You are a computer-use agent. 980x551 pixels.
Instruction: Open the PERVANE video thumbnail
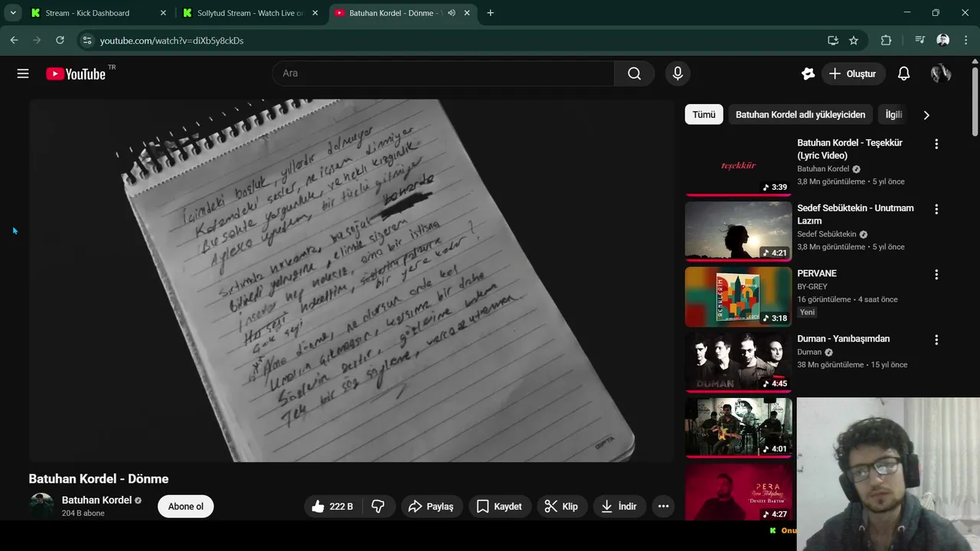pyautogui.click(x=738, y=296)
